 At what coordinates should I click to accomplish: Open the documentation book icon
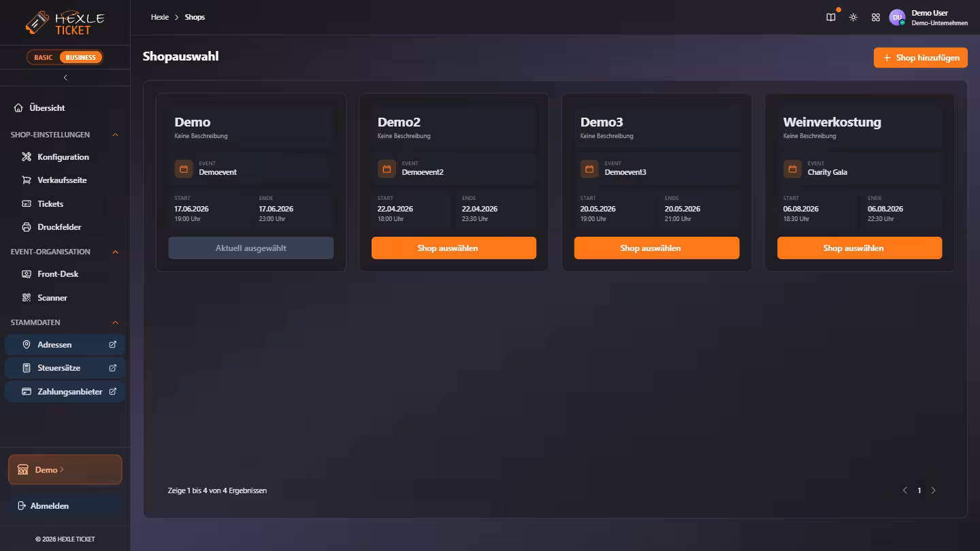831,18
